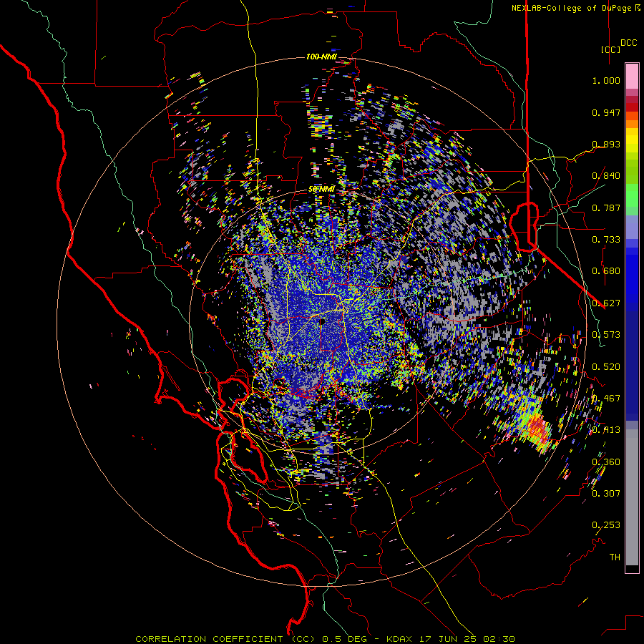644x644 pixels.
Task: Pick the black swatch at color bar bottom
Action: [x=632, y=569]
